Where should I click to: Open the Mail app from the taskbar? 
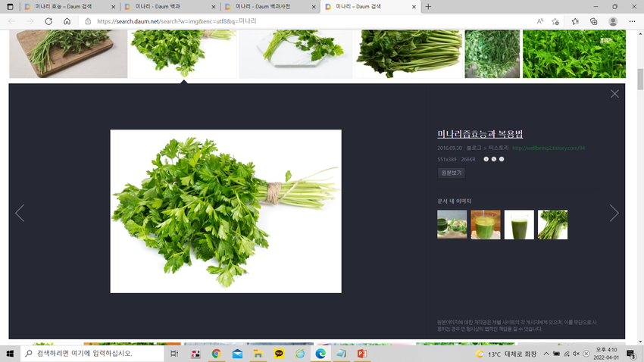click(237, 354)
